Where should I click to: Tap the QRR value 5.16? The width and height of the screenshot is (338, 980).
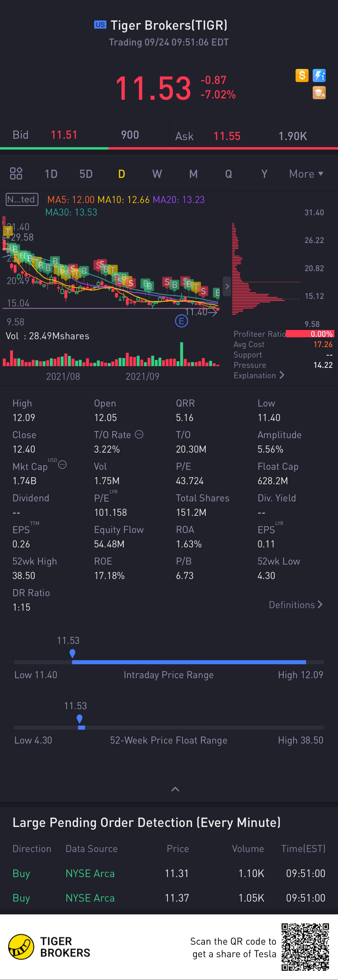click(x=184, y=417)
